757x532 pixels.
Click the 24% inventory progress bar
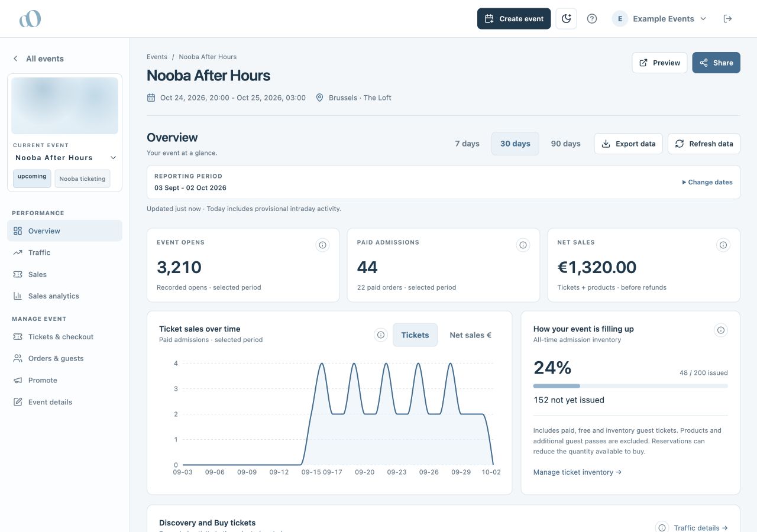point(630,386)
